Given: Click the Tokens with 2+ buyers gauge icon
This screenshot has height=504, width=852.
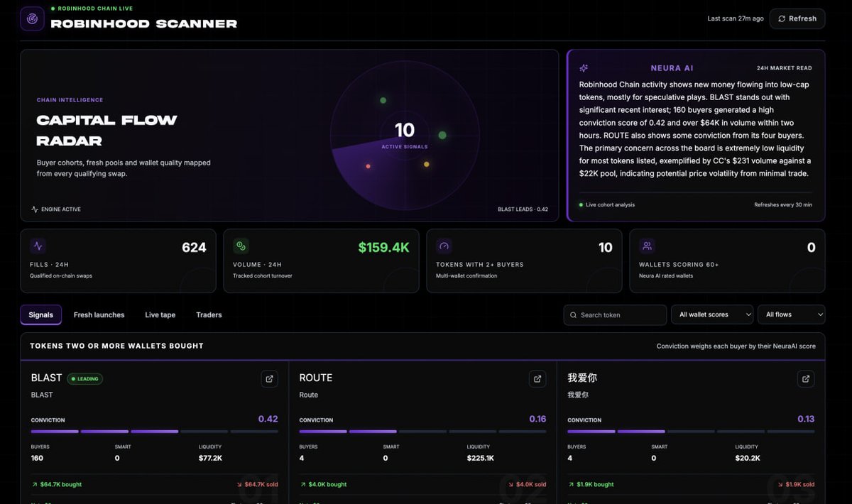Looking at the screenshot, I should tap(444, 246).
